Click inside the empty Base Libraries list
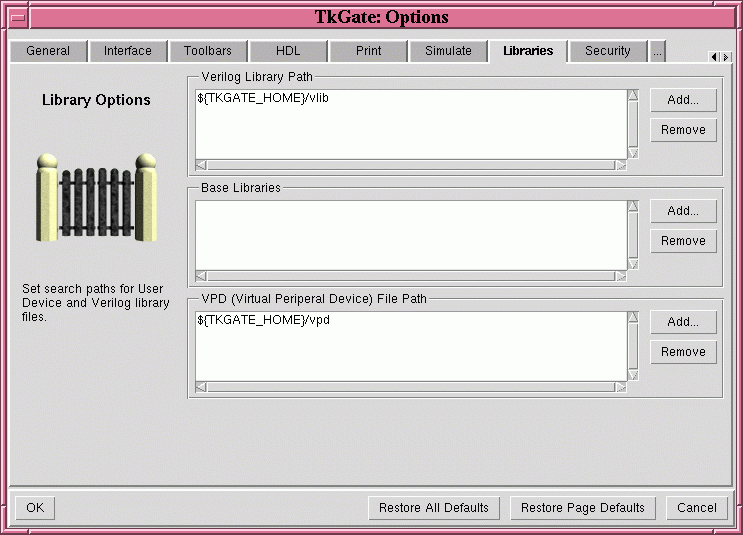Viewport: 743px width, 535px height. pyautogui.click(x=410, y=235)
